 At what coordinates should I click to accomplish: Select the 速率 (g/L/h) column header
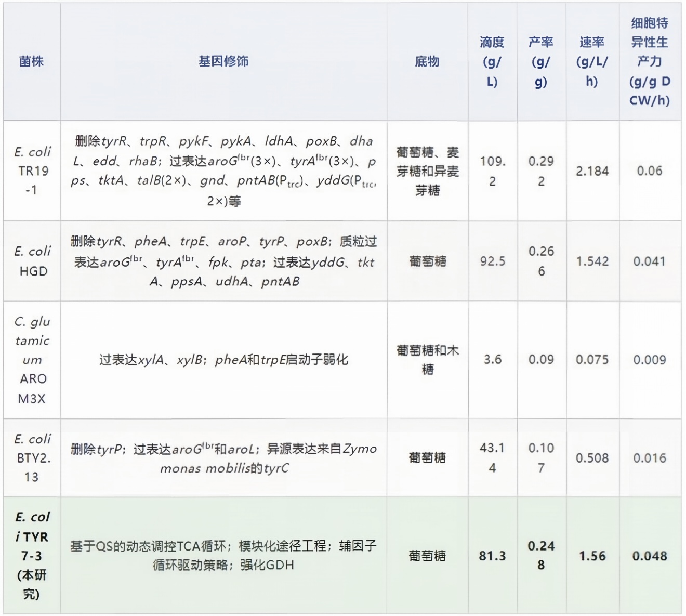click(592, 61)
